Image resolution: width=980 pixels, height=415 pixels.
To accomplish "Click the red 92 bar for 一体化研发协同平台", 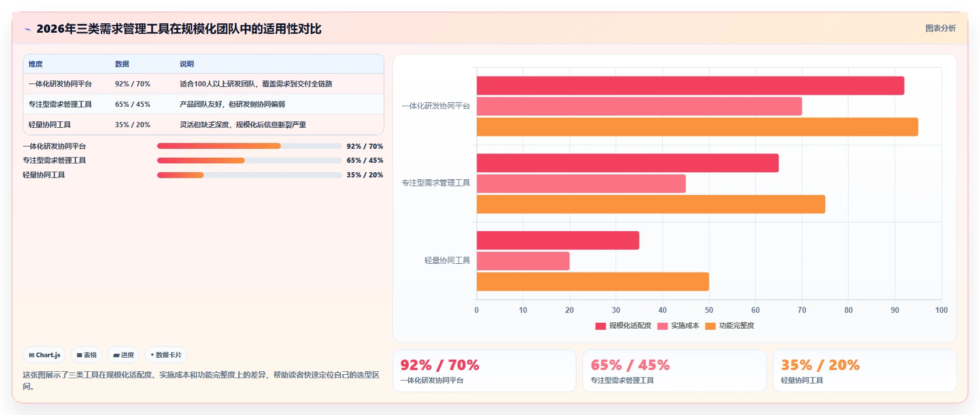I will pos(690,86).
